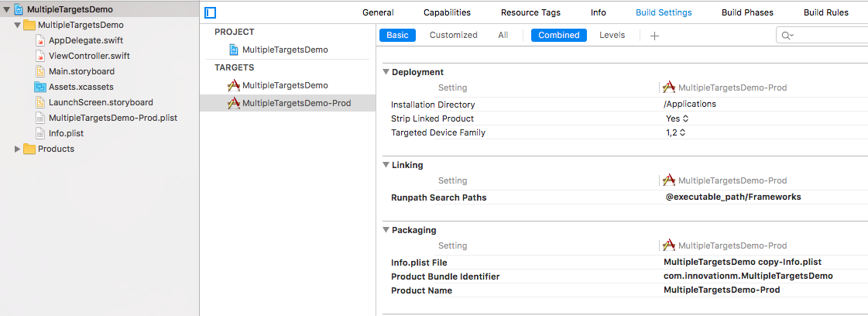The width and height of the screenshot is (868, 316).
Task: Open Targeted Device Family dropdown
Action: point(676,132)
